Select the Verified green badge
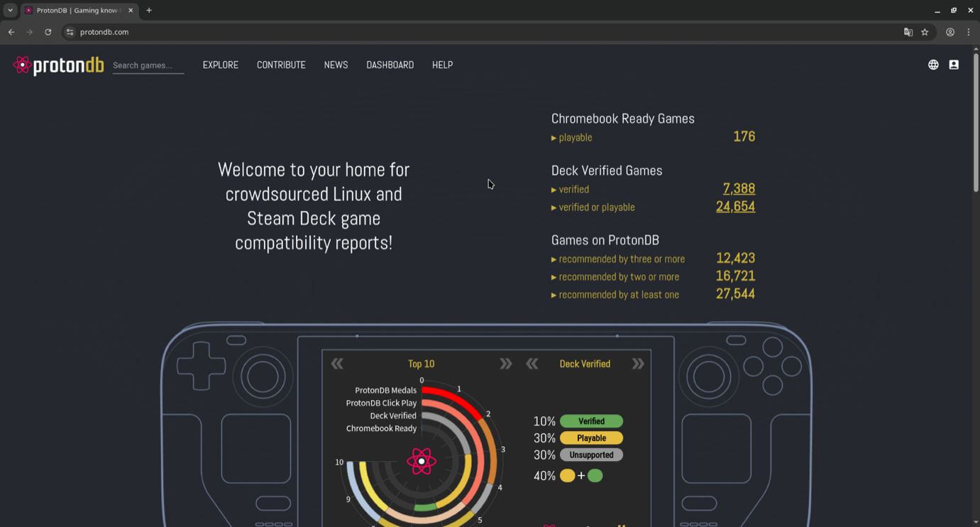The width and height of the screenshot is (980, 527). (591, 421)
